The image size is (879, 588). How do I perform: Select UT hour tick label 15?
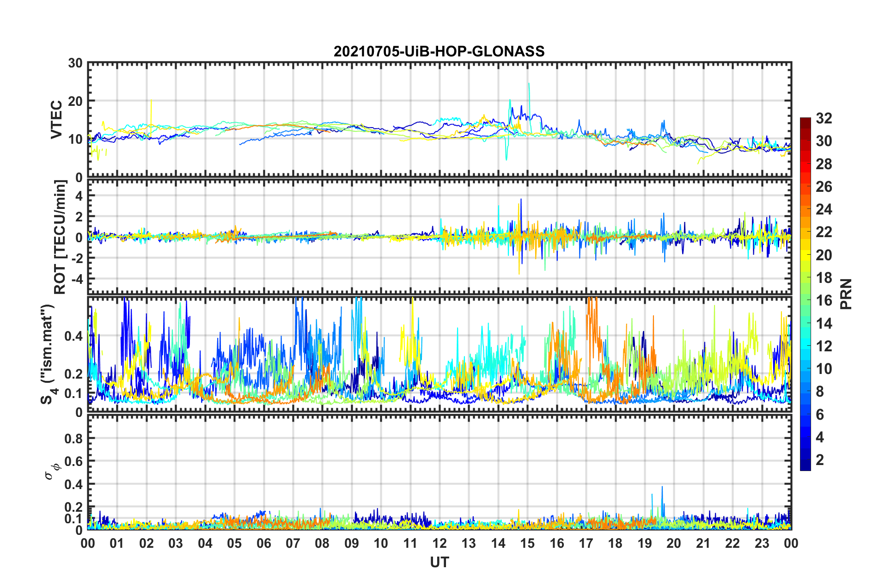coord(527,543)
